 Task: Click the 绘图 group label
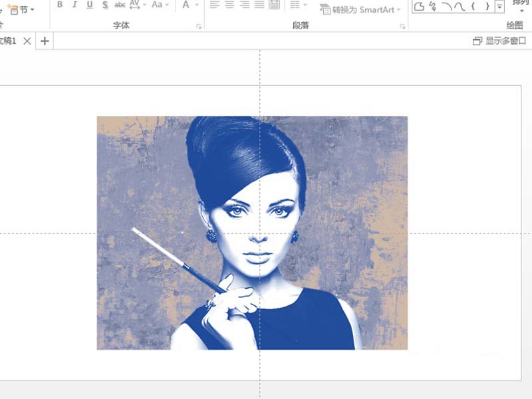tap(514, 25)
